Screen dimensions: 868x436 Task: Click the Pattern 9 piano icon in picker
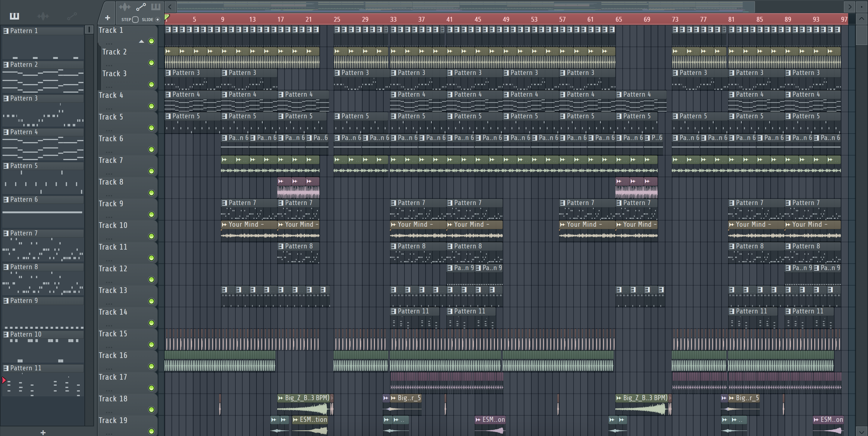click(6, 301)
